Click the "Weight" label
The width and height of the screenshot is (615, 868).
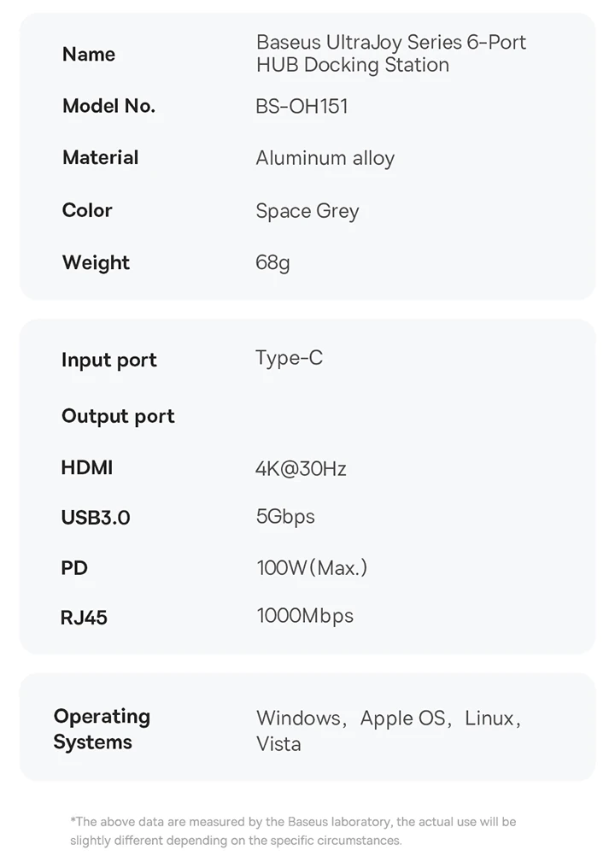(x=96, y=262)
